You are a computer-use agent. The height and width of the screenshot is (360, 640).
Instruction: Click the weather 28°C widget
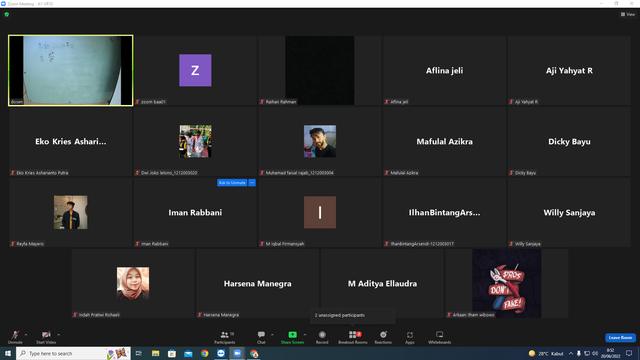546,353
